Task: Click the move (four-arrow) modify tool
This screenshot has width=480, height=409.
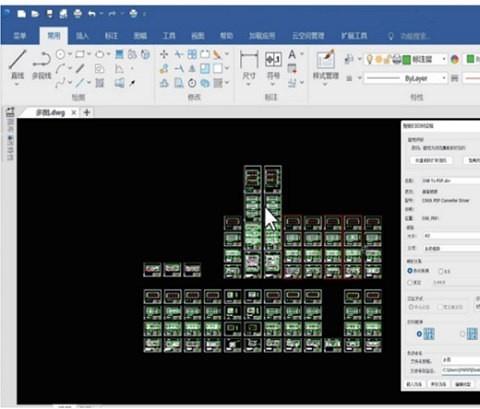Action: click(x=164, y=54)
